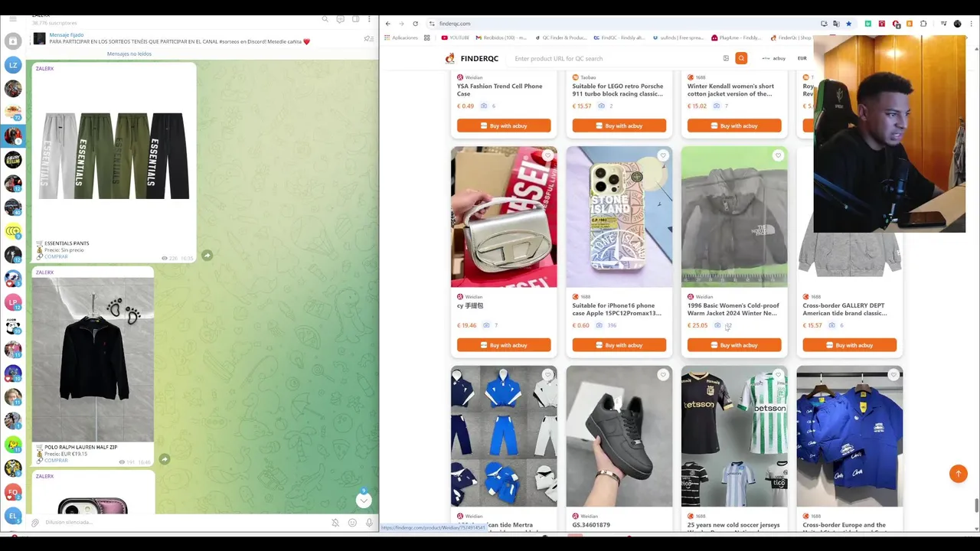The height and width of the screenshot is (551, 980).
Task: Click FINDERQC logo
Action: pos(472,58)
